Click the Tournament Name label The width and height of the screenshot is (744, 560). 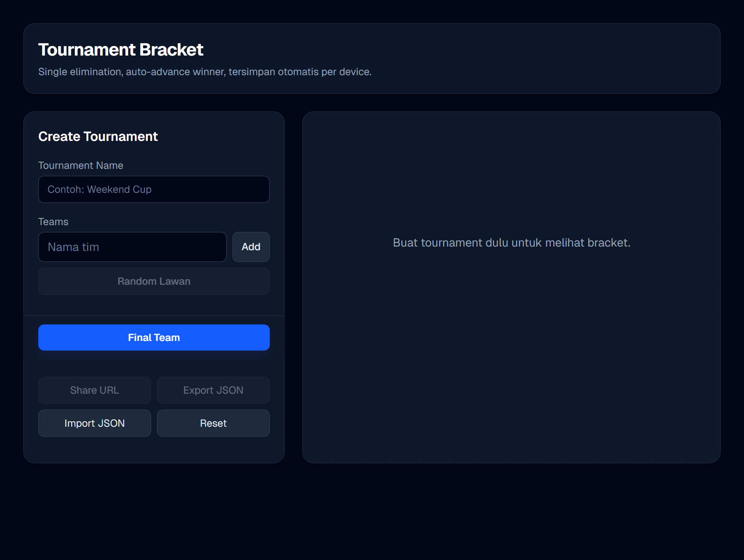pyautogui.click(x=81, y=165)
